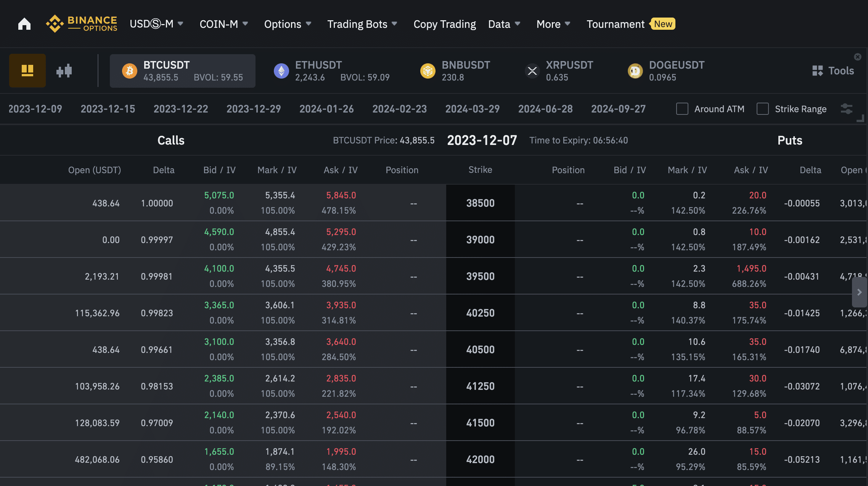Click put ask 35.0 for strike 40500
Image resolution: width=868 pixels, height=486 pixels.
tap(757, 342)
